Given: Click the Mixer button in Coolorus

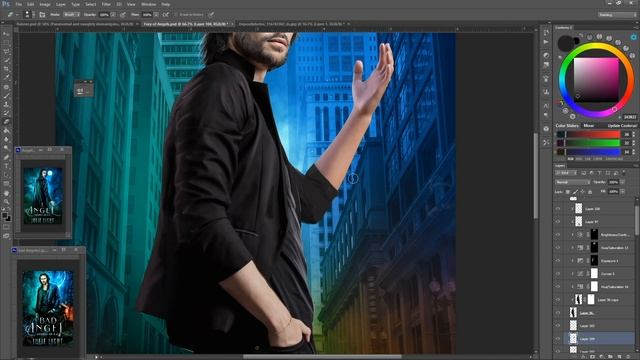Looking at the screenshot, I should 589,126.
